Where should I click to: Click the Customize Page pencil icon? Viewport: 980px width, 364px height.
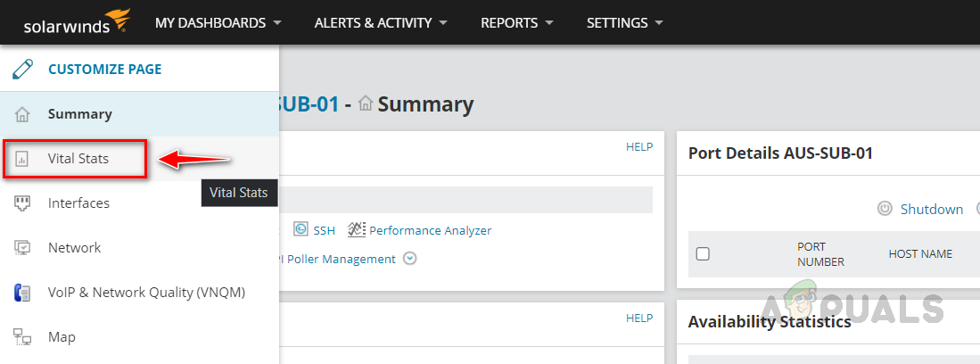click(x=23, y=69)
